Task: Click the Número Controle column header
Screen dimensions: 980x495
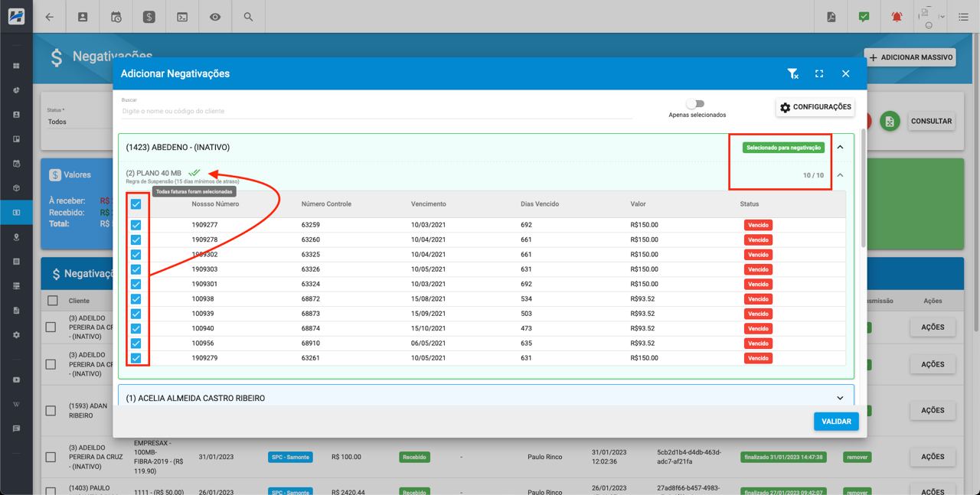Action: tap(326, 204)
